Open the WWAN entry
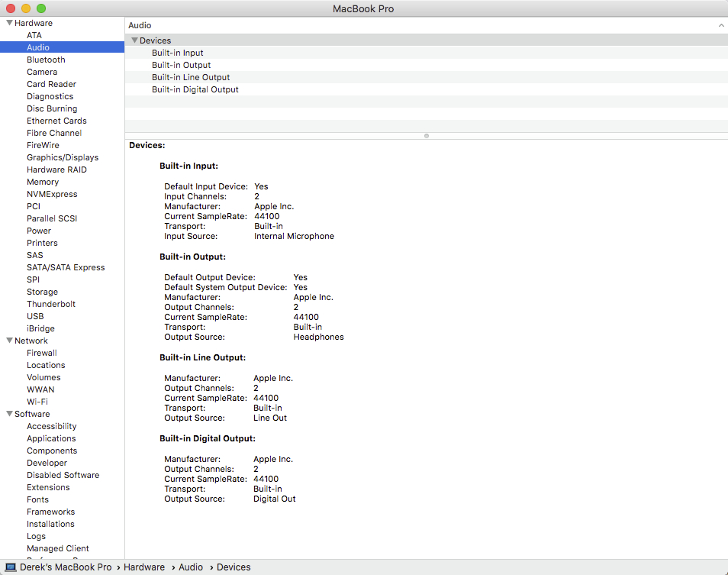 (40, 389)
